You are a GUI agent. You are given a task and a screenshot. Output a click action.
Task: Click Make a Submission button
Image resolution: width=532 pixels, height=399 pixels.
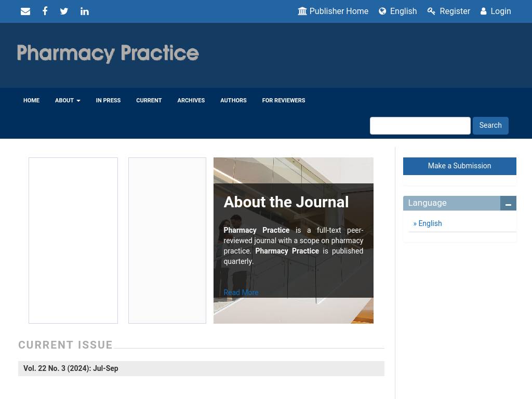tap(459, 166)
